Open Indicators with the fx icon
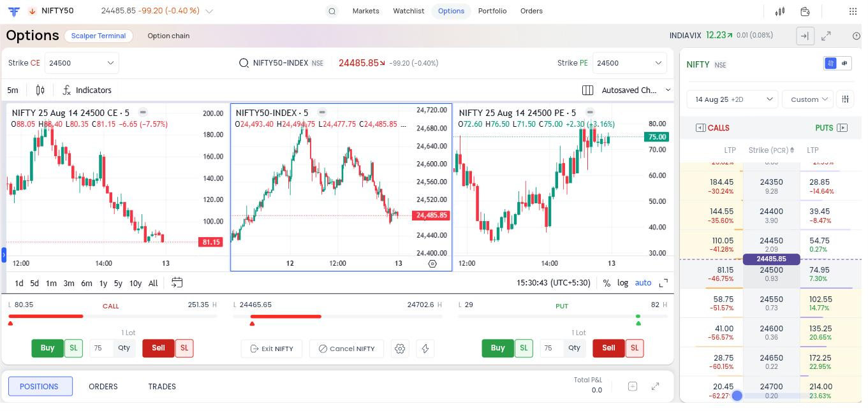868x411 pixels. [x=87, y=90]
